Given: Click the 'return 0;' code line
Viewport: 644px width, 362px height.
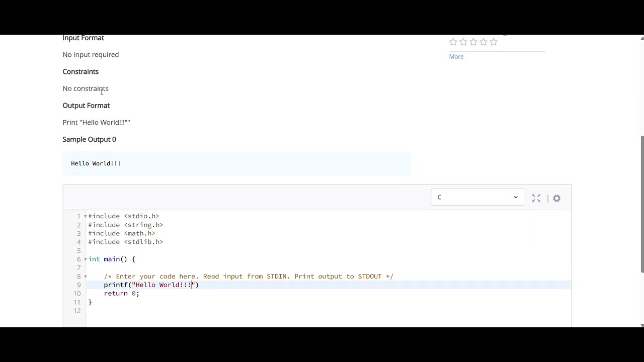Looking at the screenshot, I should [x=121, y=294].
